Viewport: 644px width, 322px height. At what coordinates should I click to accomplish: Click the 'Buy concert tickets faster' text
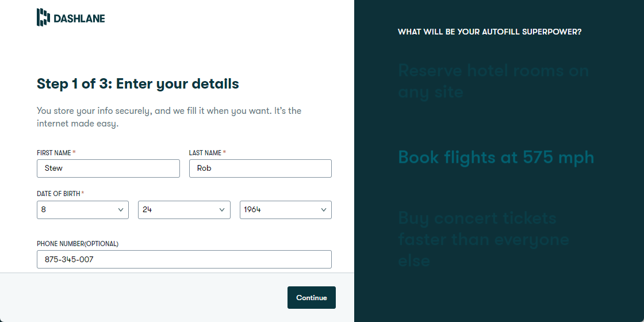click(x=484, y=239)
